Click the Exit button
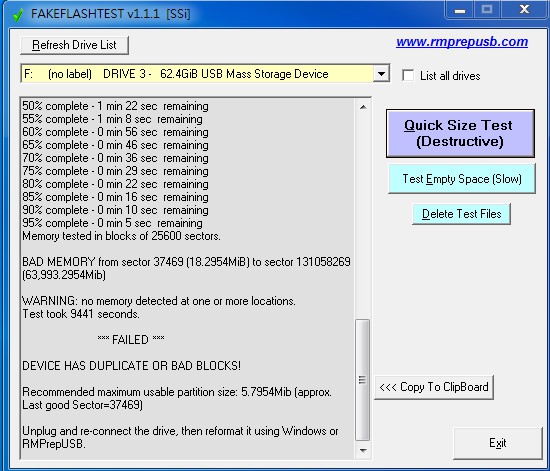The height and width of the screenshot is (471, 550). 498,443
